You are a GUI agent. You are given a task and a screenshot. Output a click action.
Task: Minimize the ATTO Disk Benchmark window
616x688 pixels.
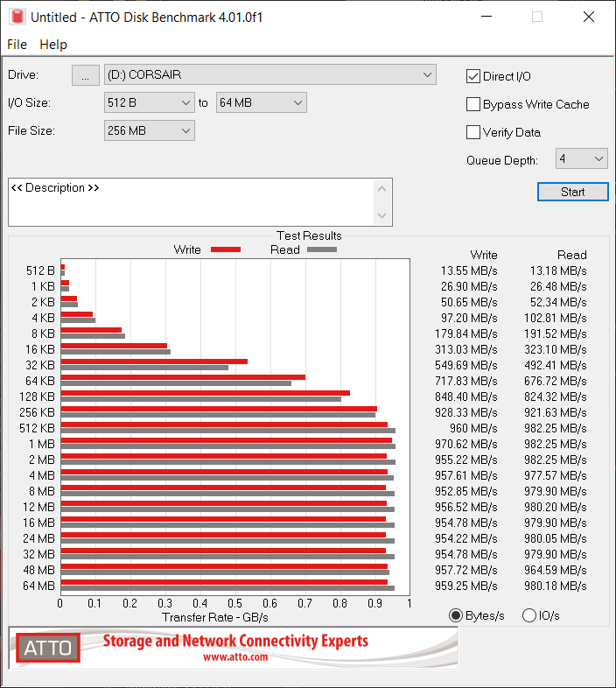coord(486,17)
